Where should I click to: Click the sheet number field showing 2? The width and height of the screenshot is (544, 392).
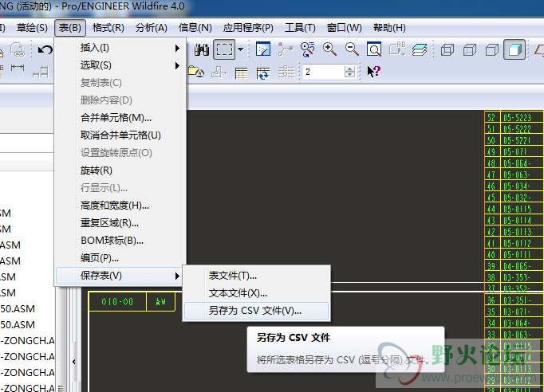[323, 72]
